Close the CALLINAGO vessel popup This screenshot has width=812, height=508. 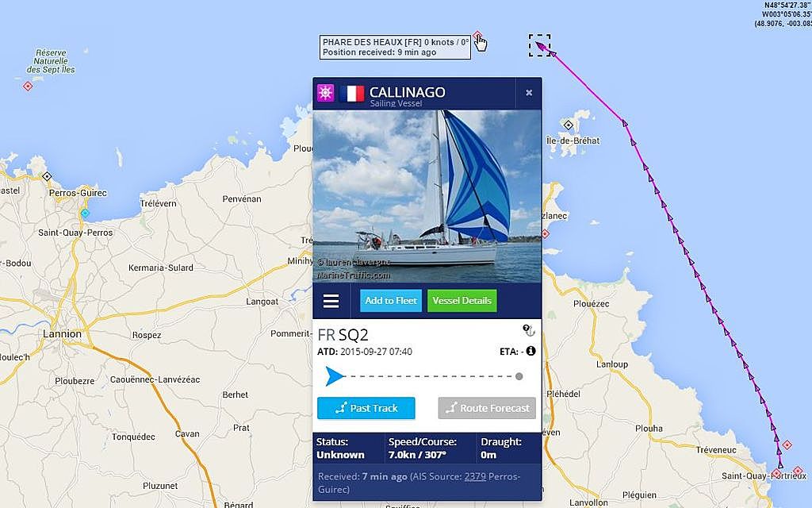[529, 93]
